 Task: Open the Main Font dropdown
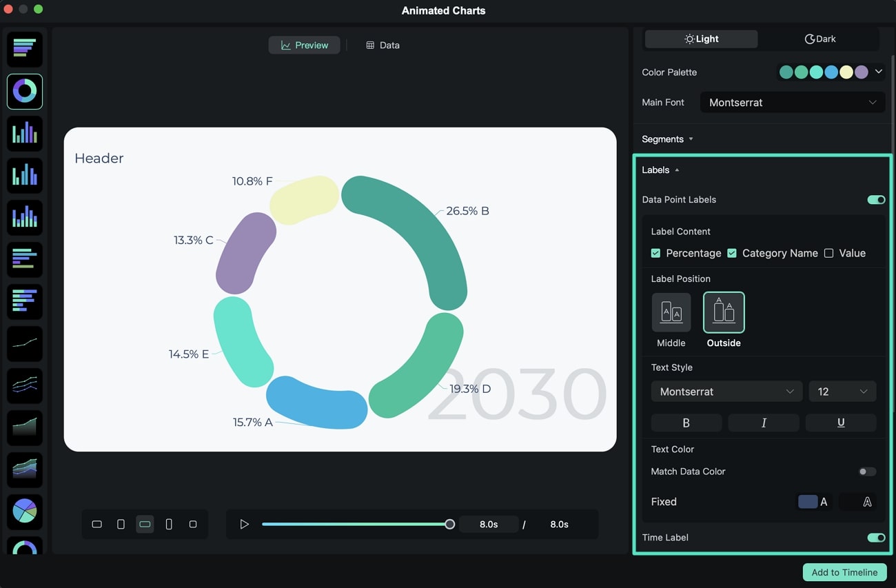coord(793,103)
